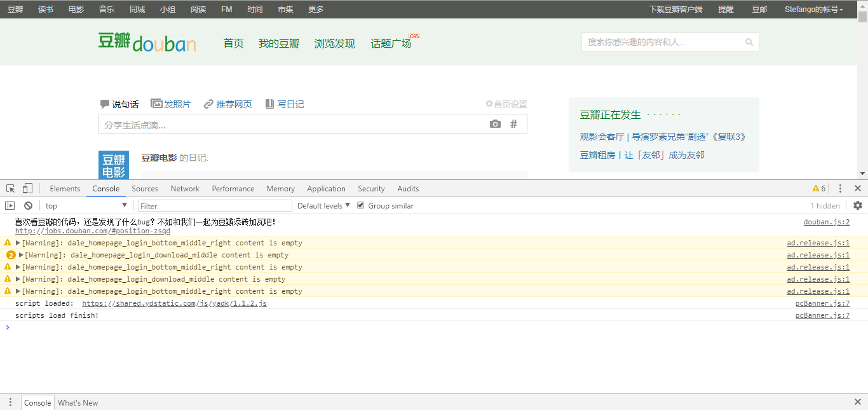Close the DevTools panel
Screen dimensions: 868x410
coord(858,189)
